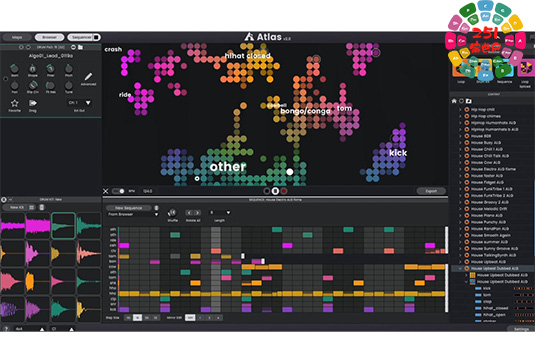Click circle icon beside home icon
Screen dimensions: 535x363
coord(461,101)
